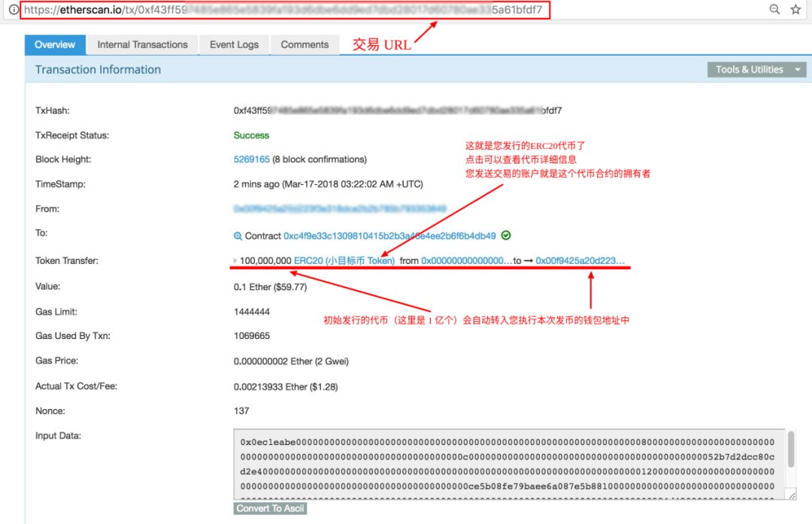Click the nonce value 137
Viewport: 812px width, 524px height.
pyautogui.click(x=241, y=411)
